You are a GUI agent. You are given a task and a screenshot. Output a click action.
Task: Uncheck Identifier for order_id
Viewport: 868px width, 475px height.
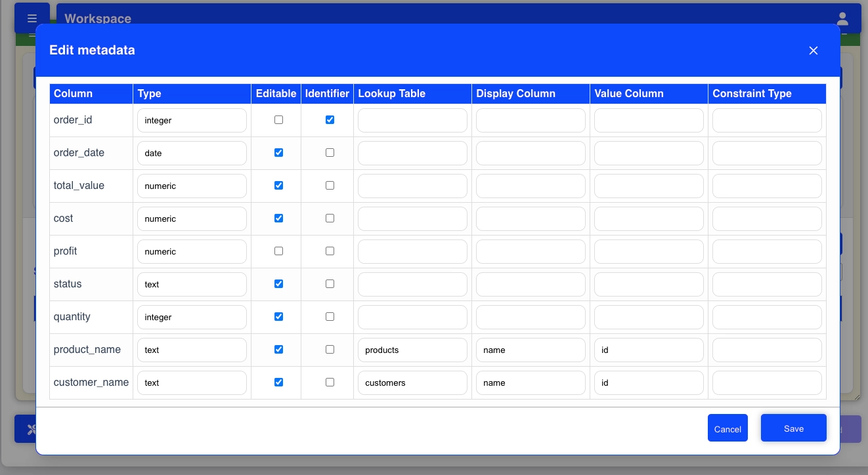330,120
